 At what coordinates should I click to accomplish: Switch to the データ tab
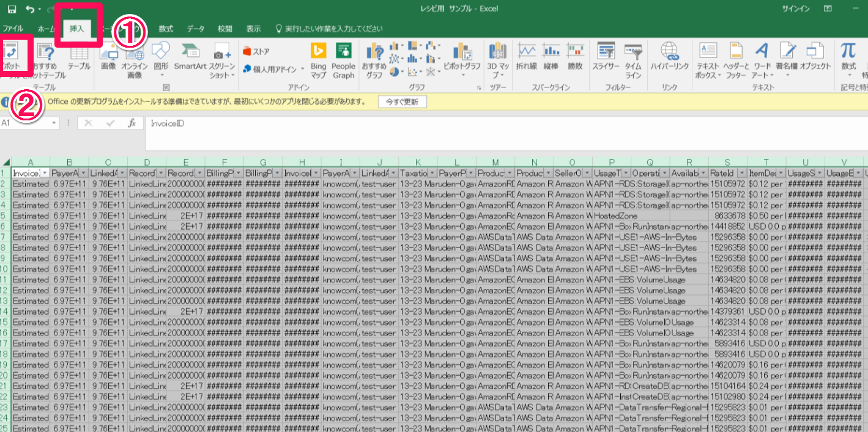(x=196, y=29)
